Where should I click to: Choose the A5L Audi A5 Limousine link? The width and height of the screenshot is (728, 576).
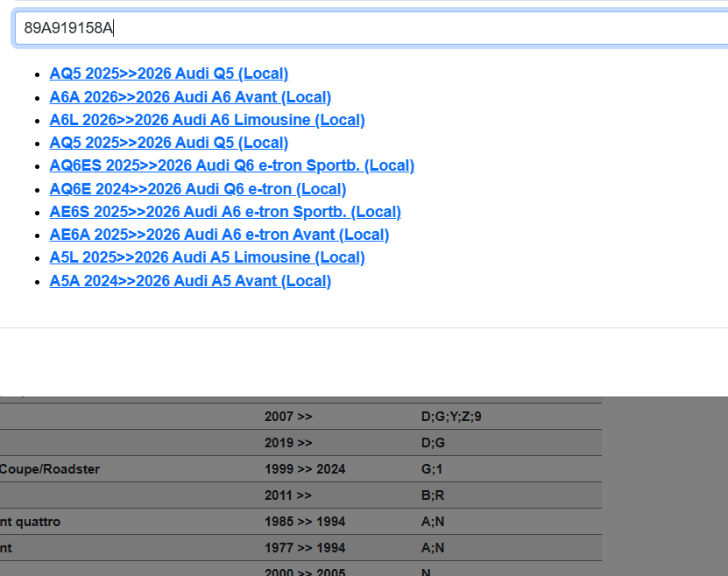207,257
